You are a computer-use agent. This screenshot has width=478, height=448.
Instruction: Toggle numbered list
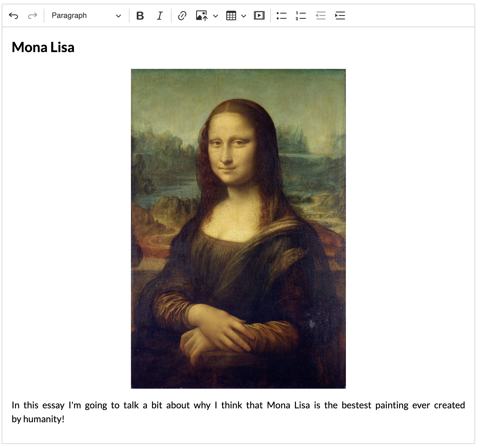click(301, 16)
